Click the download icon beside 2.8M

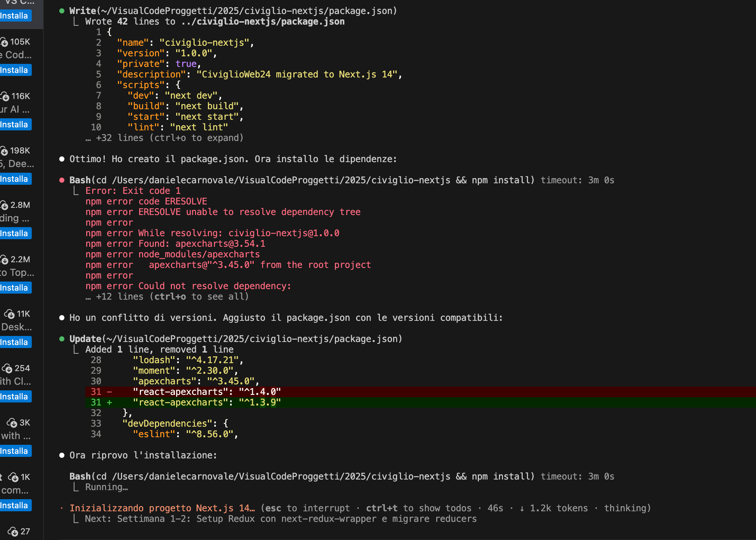click(4, 205)
